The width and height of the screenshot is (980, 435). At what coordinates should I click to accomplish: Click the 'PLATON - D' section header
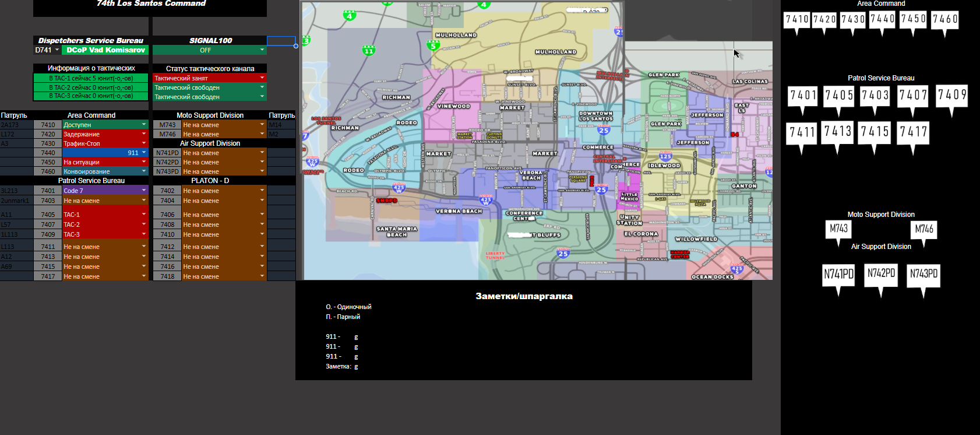(210, 181)
